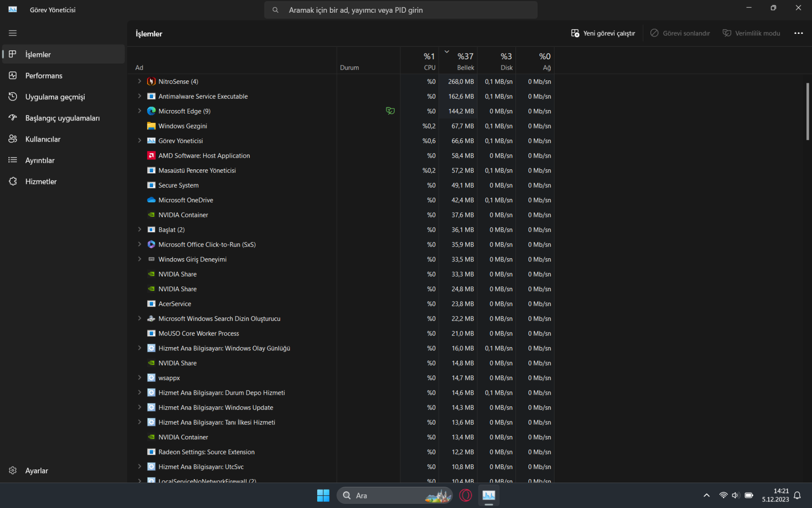The width and height of the screenshot is (812, 508).
Task: Click Görevi sonlandır button
Action: [680, 33]
